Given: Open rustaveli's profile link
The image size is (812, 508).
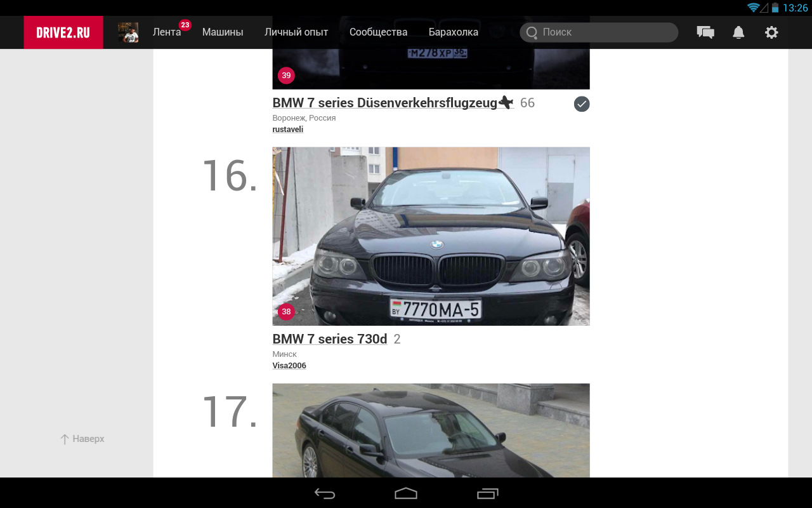Looking at the screenshot, I should [287, 129].
